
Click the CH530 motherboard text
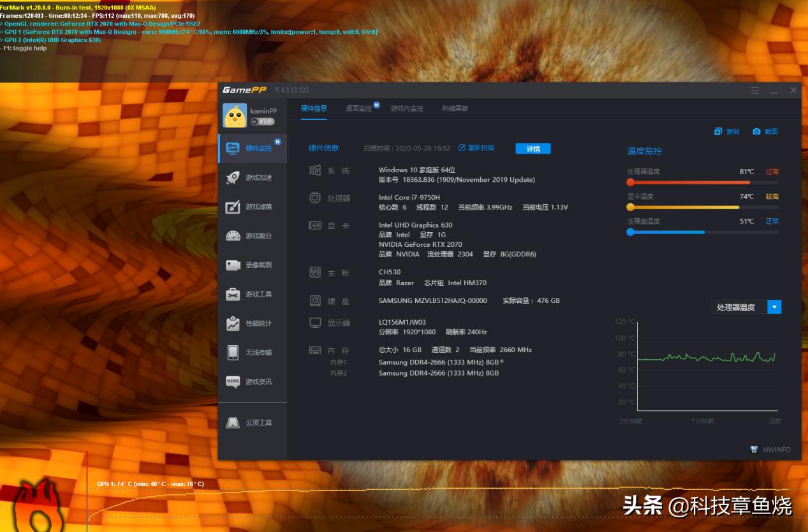coord(390,272)
